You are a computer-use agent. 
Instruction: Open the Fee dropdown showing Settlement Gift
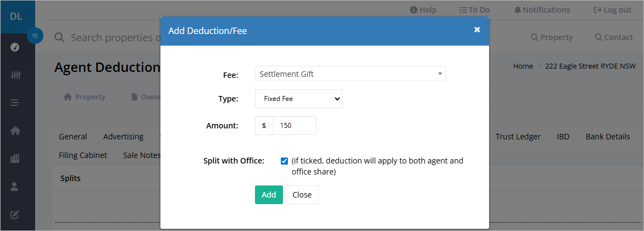tap(351, 74)
